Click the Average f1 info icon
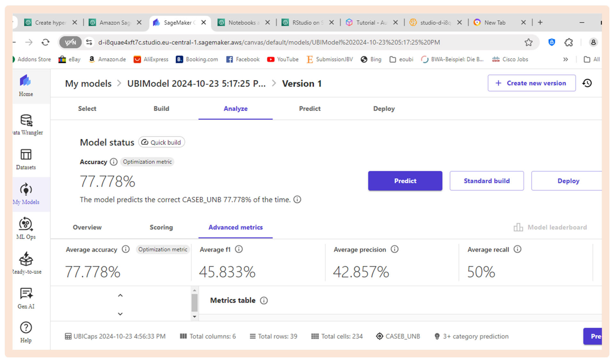This screenshot has width=615, height=364. pos(239,249)
